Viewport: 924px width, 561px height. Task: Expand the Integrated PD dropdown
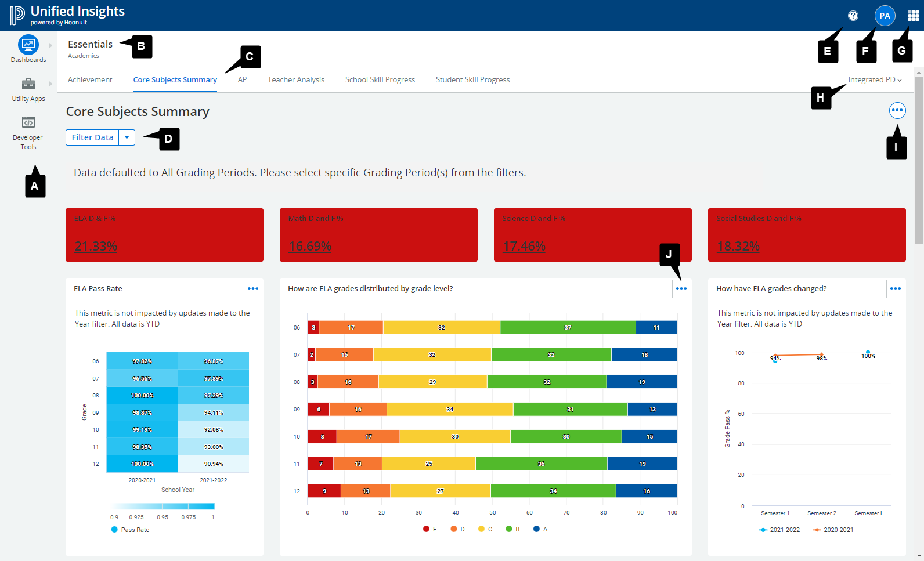click(875, 80)
